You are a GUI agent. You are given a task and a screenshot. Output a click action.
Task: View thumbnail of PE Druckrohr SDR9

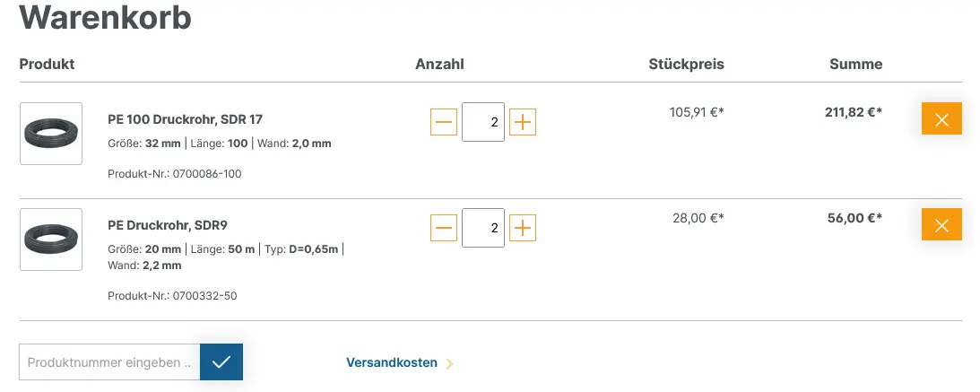click(x=51, y=240)
